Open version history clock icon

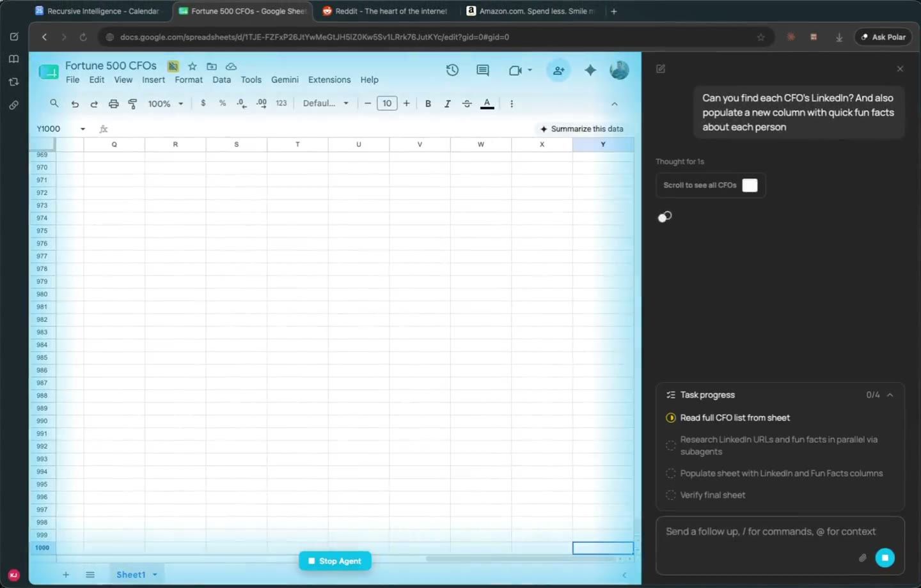pos(452,70)
